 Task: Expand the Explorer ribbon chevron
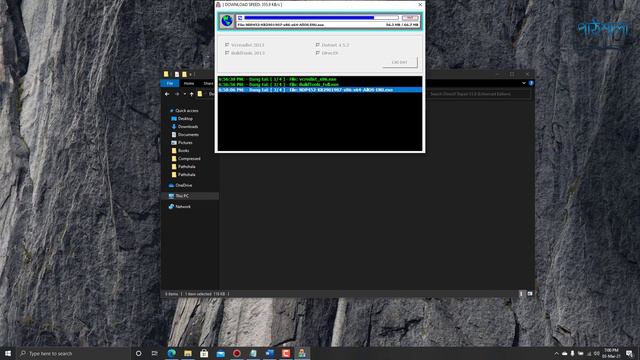[524, 83]
